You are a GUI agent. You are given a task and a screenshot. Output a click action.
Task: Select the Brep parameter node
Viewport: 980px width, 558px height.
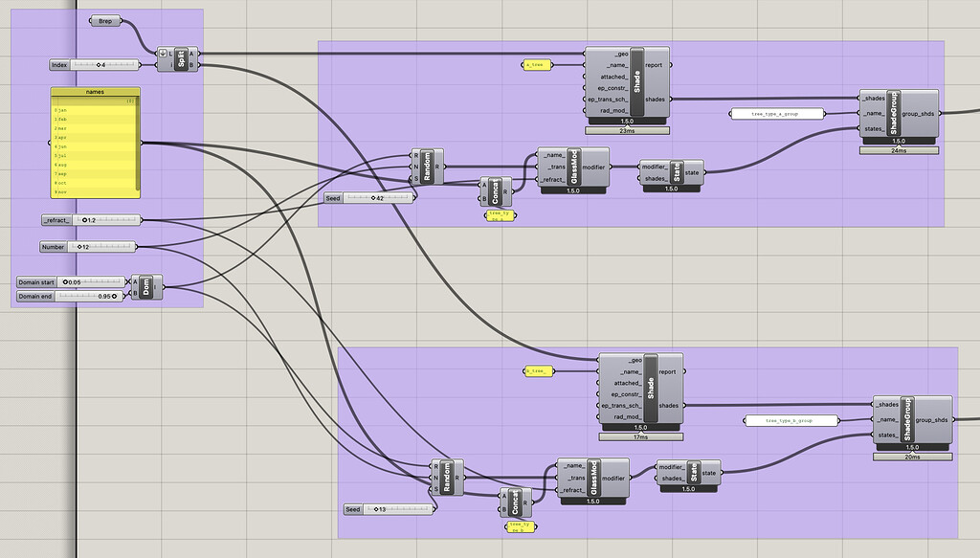(x=105, y=21)
